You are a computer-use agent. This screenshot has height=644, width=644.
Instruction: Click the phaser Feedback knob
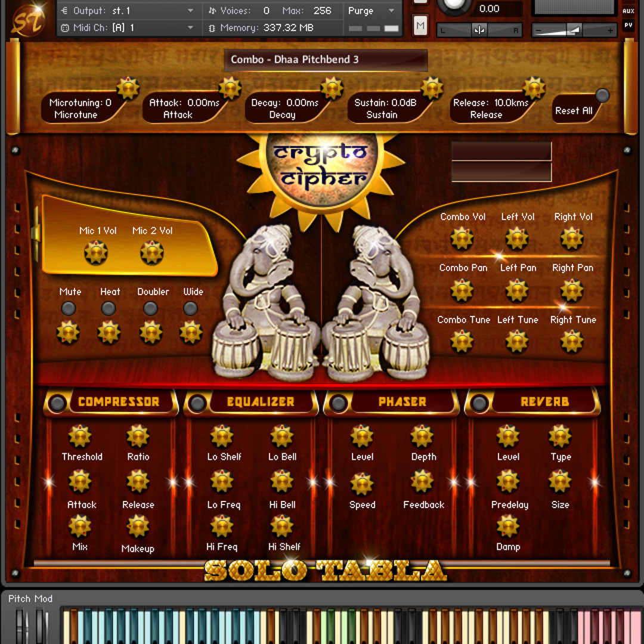(422, 482)
